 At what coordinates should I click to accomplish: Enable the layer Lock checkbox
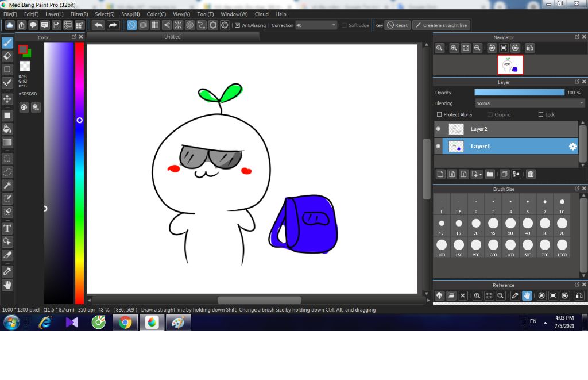click(x=541, y=114)
